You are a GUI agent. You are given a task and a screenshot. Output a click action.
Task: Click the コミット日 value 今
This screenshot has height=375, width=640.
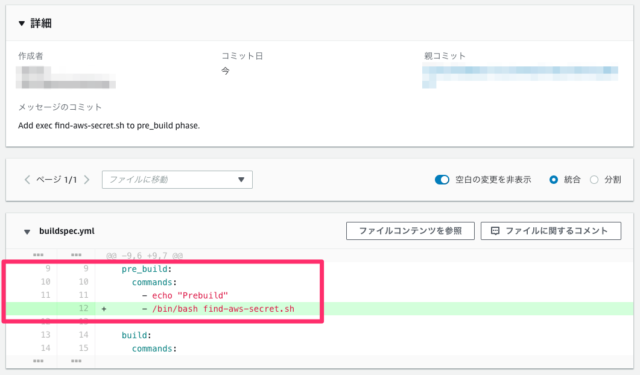(225, 71)
